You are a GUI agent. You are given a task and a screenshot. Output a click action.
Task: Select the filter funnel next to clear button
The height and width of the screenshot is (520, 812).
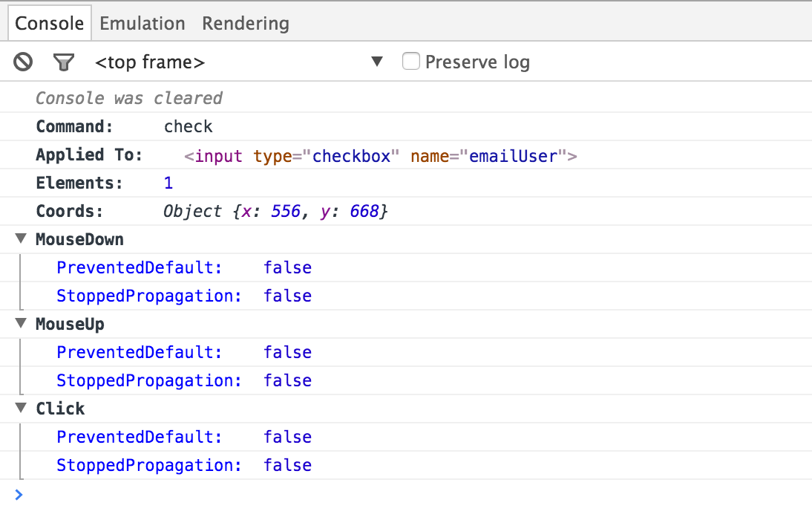coord(64,62)
